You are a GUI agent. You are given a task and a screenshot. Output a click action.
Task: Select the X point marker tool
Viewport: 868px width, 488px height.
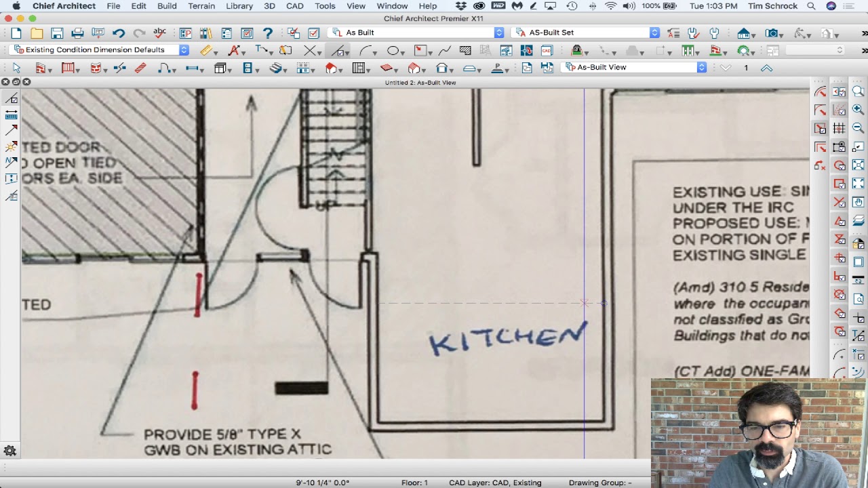click(310, 50)
